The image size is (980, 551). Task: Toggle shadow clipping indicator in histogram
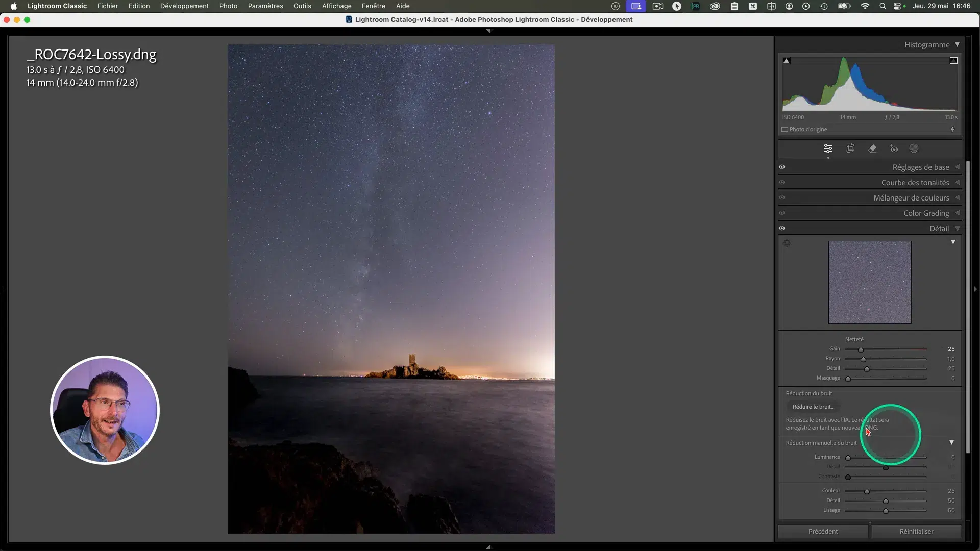click(787, 61)
